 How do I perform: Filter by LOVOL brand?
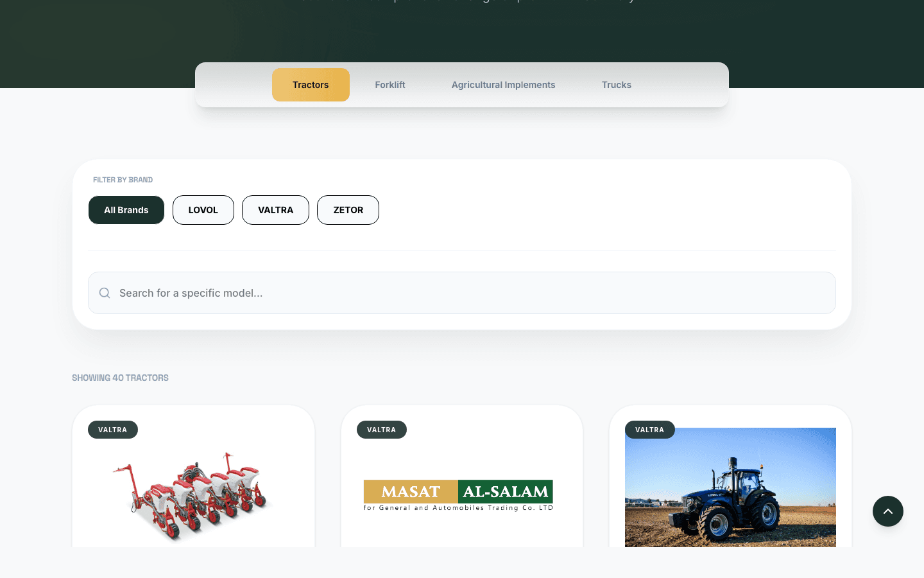coord(203,210)
